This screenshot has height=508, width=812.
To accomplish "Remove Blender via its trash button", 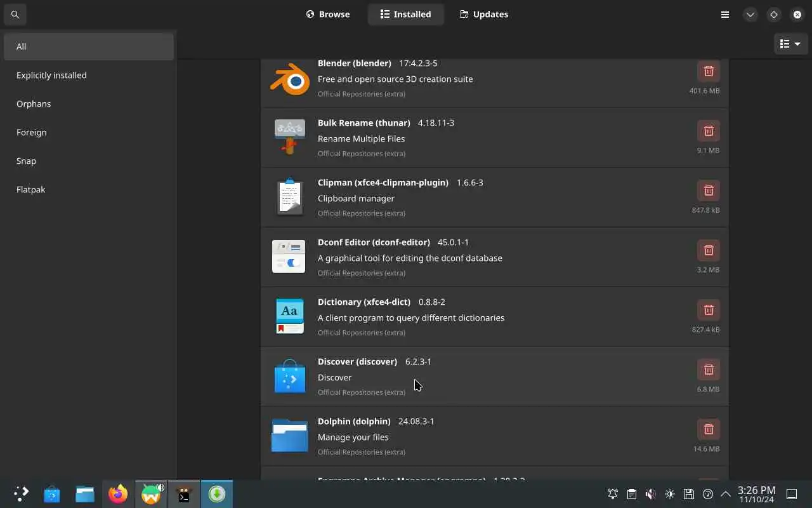I will (709, 71).
